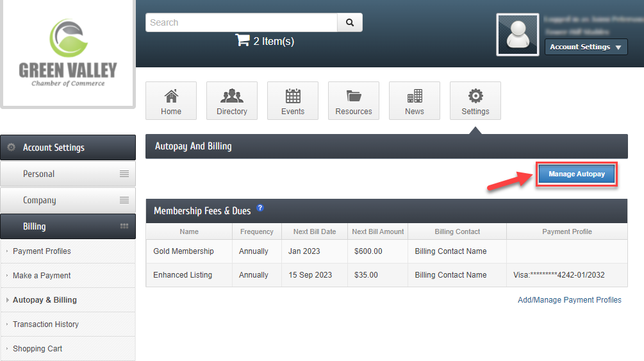Open the News tab
This screenshot has width=644, height=361.
[x=415, y=101]
